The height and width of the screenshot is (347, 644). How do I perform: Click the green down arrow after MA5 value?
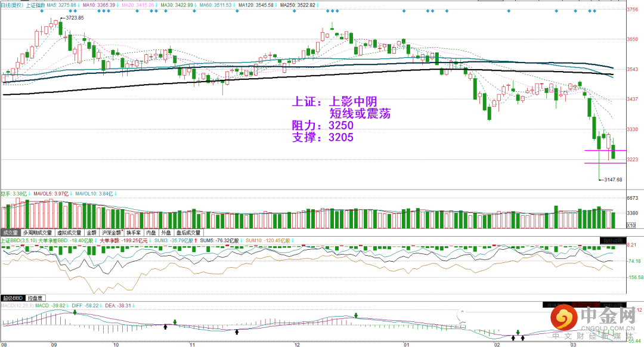click(x=78, y=5)
